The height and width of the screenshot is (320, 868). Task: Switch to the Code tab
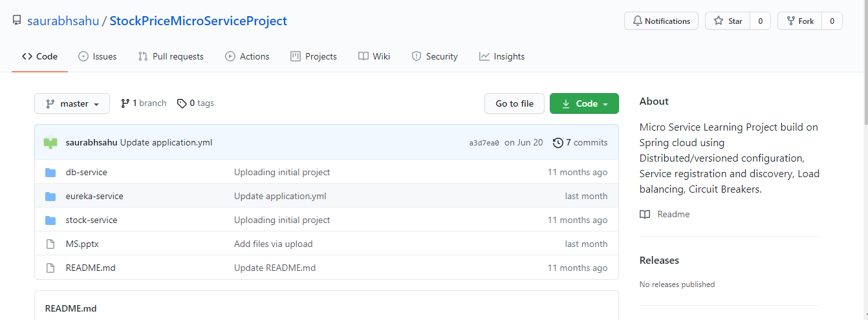tap(39, 56)
